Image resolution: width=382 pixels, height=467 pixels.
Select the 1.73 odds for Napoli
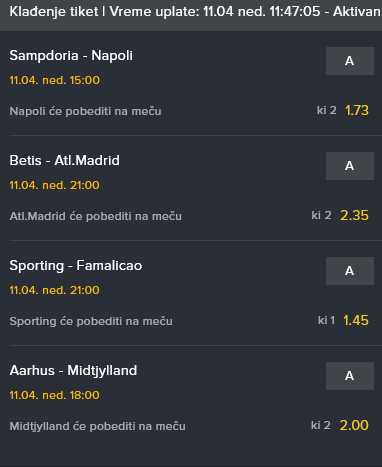(x=357, y=110)
